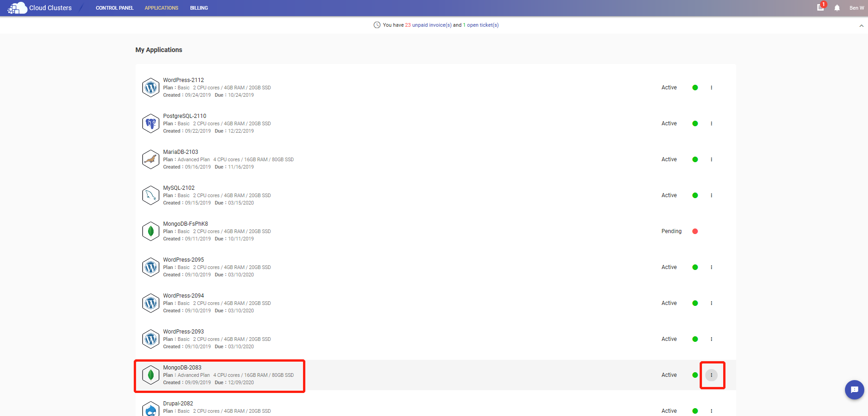Open the more options menu for PostgreSQL-2110
Viewport: 868px width, 416px height.
tap(711, 123)
